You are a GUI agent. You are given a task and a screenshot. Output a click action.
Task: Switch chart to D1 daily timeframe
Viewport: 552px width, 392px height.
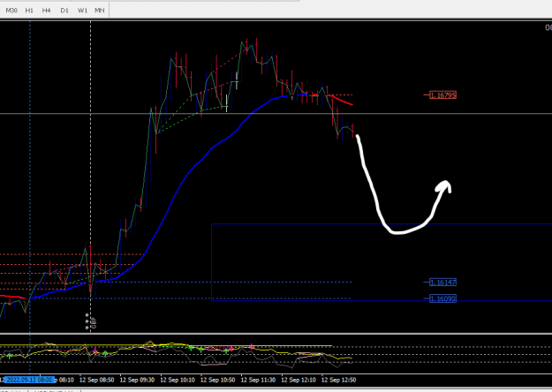pos(64,11)
